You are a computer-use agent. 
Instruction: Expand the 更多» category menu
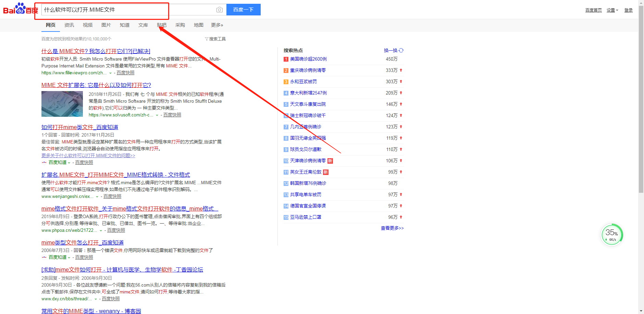(217, 25)
